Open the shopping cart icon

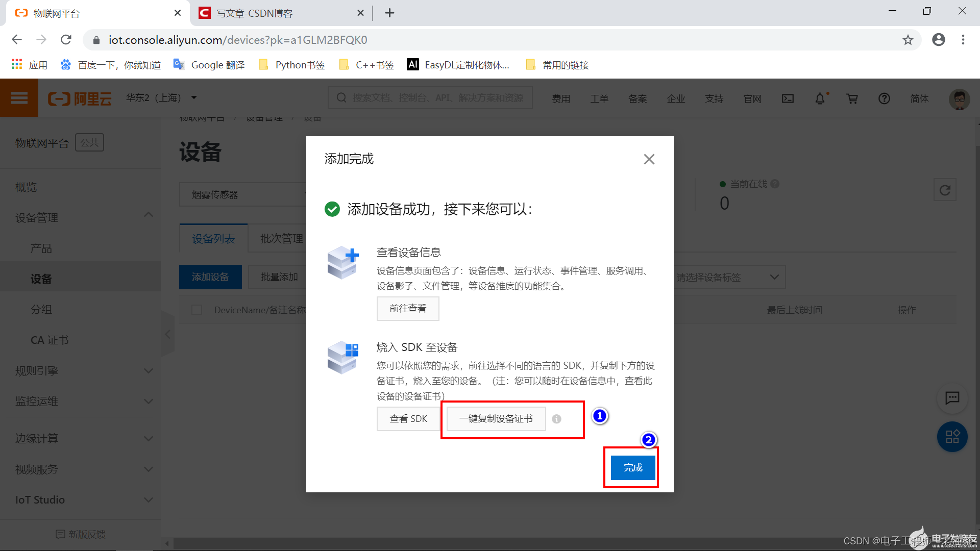(852, 98)
